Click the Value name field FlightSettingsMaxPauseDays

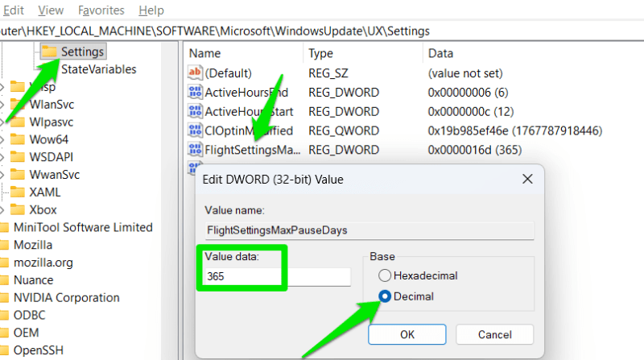[x=369, y=230]
